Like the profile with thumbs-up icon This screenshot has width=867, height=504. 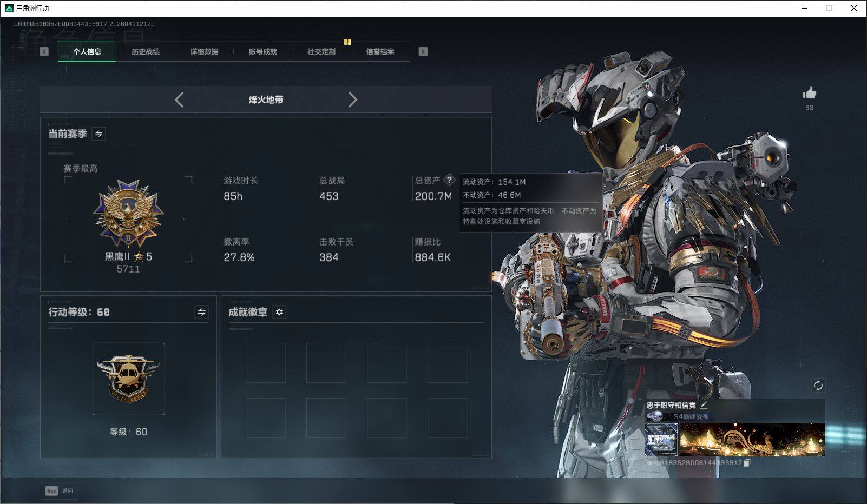coord(810,93)
